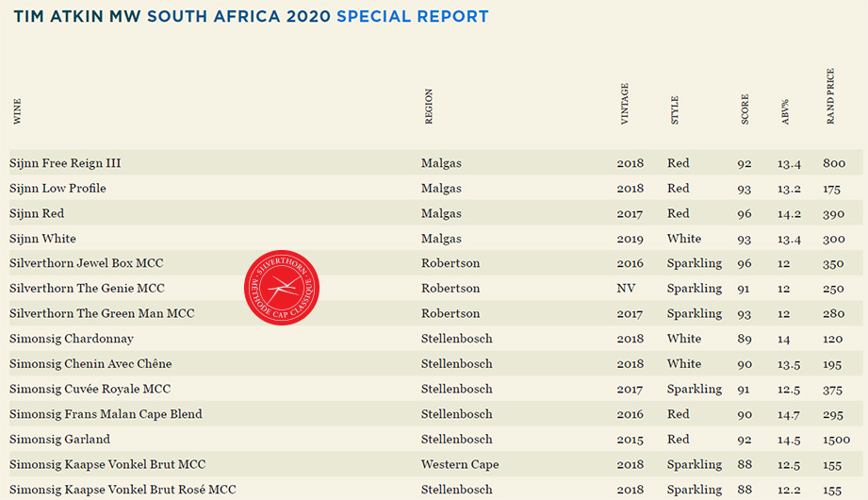The image size is (868, 500).
Task: Click Sparkling style in Cuvée Royale row
Action: pyautogui.click(x=695, y=389)
